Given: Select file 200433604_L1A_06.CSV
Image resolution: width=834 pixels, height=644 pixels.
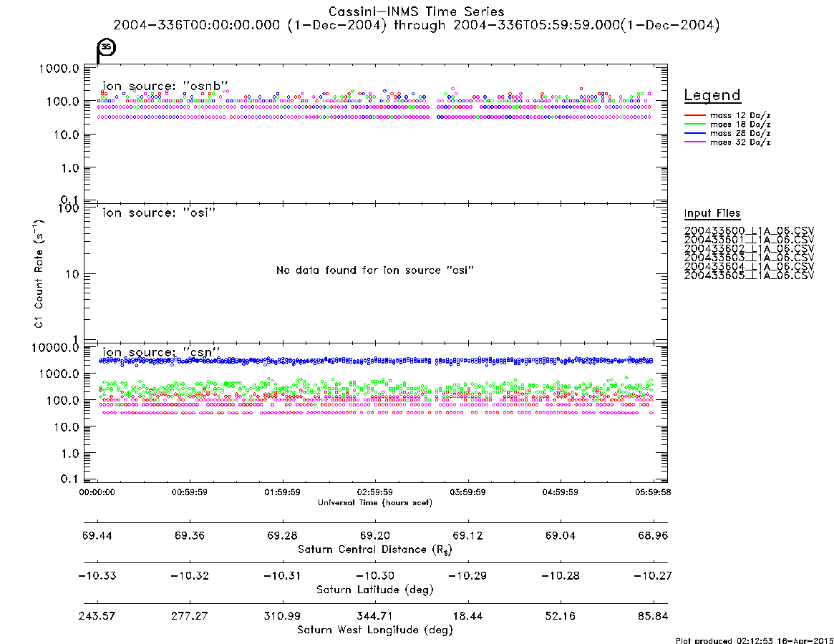Looking at the screenshot, I should click(749, 267).
